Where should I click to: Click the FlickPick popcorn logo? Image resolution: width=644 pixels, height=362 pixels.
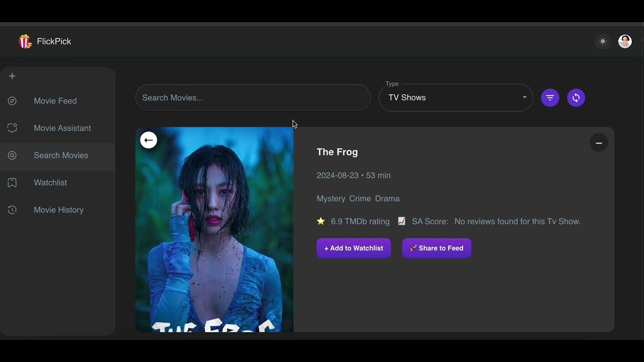click(25, 41)
